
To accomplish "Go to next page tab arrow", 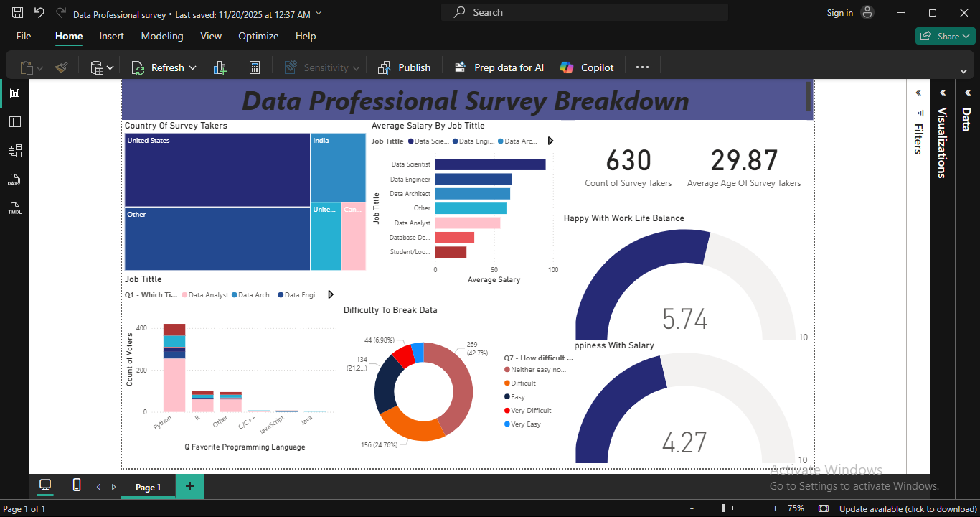I will pos(113,487).
